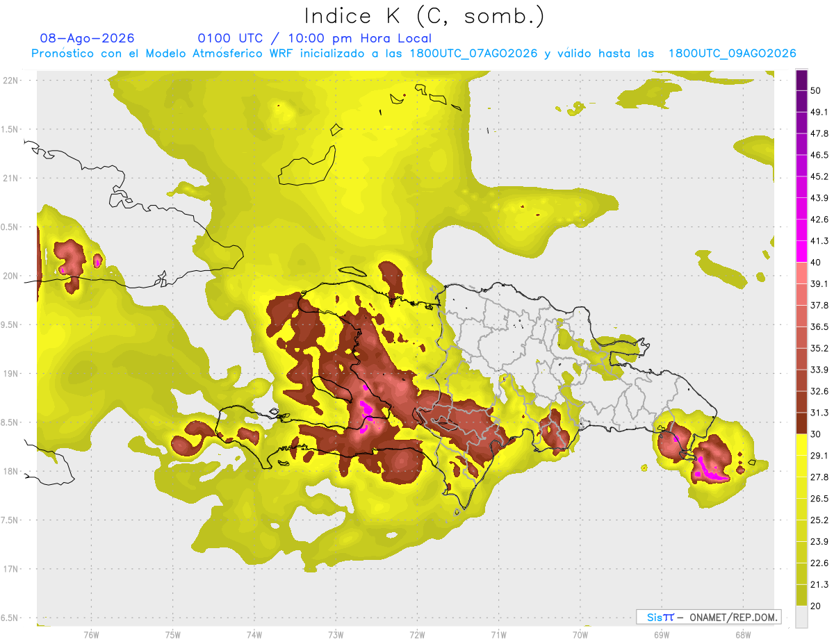Click the magenta swatch between 40 and 41.3
Image resolution: width=834 pixels, height=644 pixels.
[801, 252]
